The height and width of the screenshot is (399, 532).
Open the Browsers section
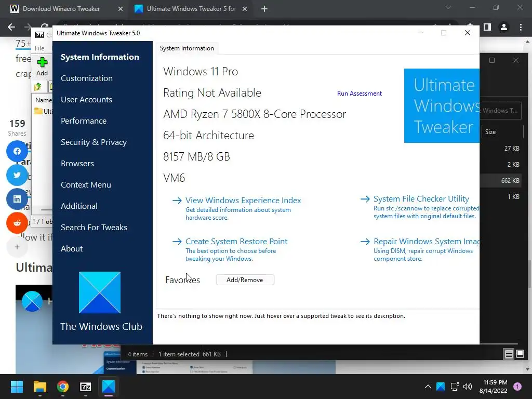tap(77, 164)
